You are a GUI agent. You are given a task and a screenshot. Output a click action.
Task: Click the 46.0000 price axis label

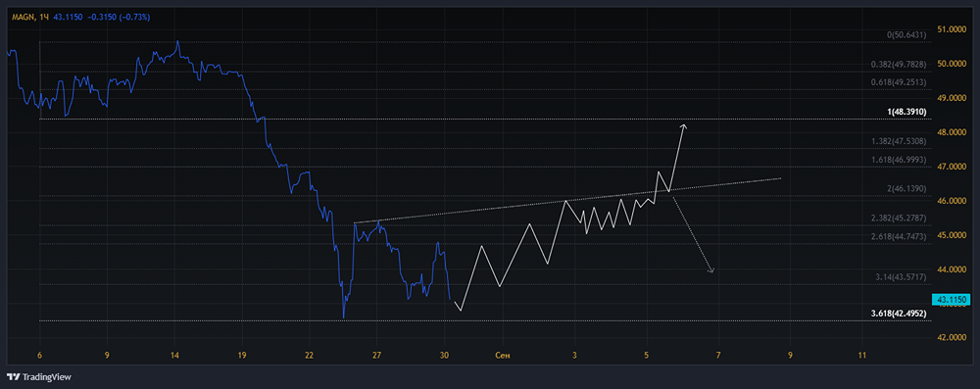tap(952, 202)
